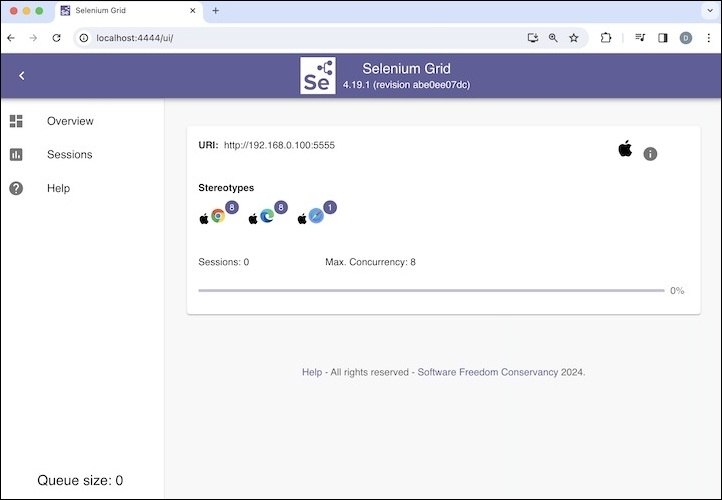
Task: Click Max. Concurrency: 8 text
Action: click(370, 262)
